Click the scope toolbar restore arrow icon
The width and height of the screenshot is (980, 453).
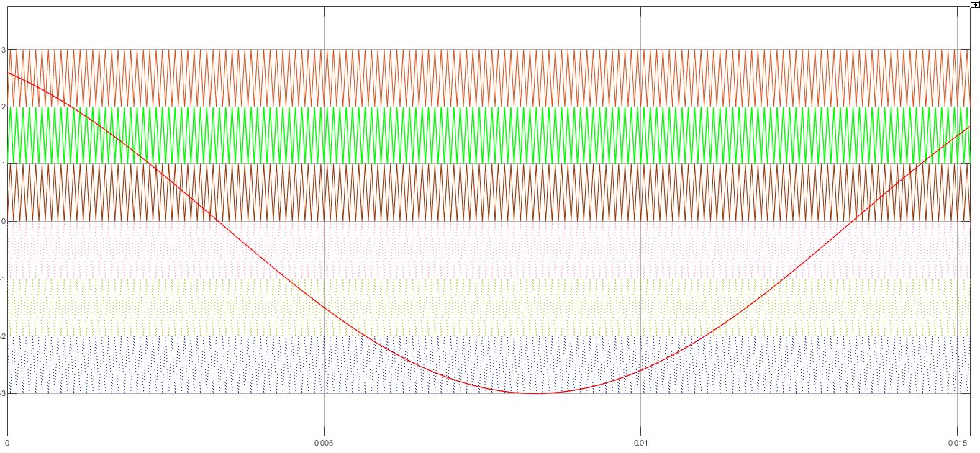(x=974, y=4)
